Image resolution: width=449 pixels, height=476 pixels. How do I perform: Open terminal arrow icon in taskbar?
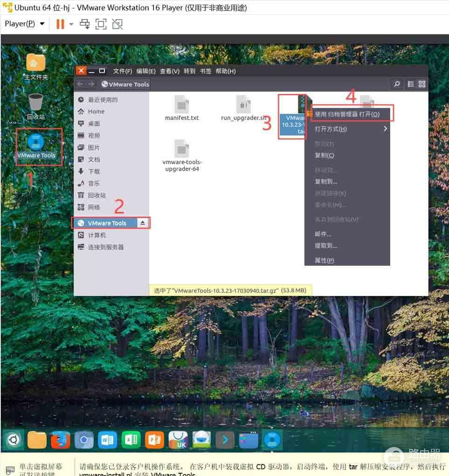pos(225,440)
